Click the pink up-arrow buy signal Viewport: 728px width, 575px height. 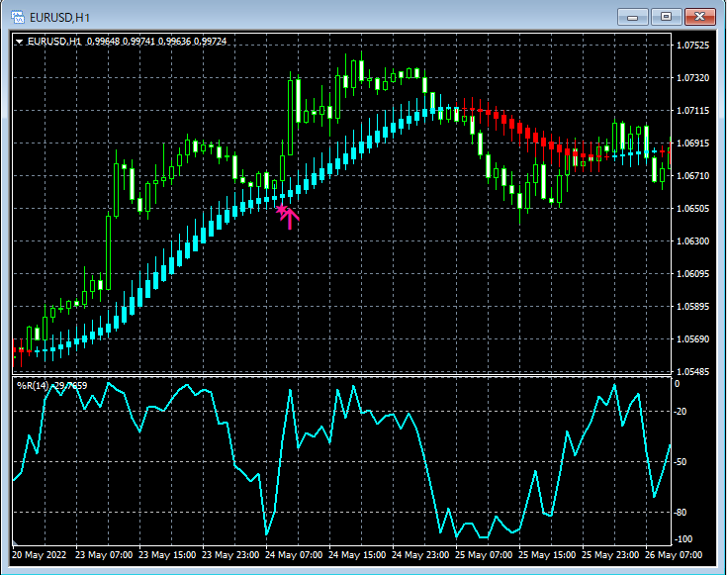point(290,219)
